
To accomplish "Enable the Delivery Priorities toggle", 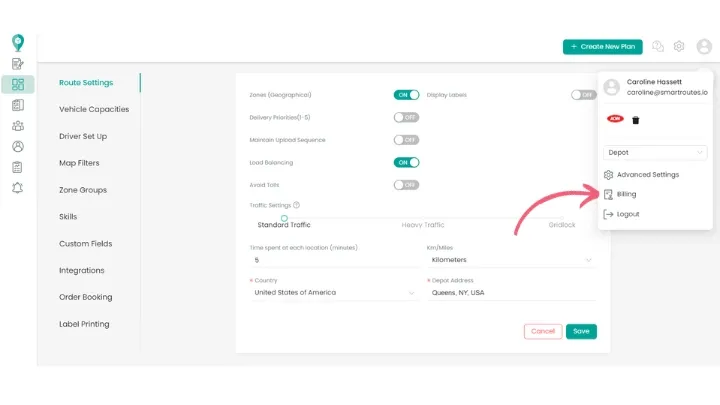I will (x=406, y=117).
